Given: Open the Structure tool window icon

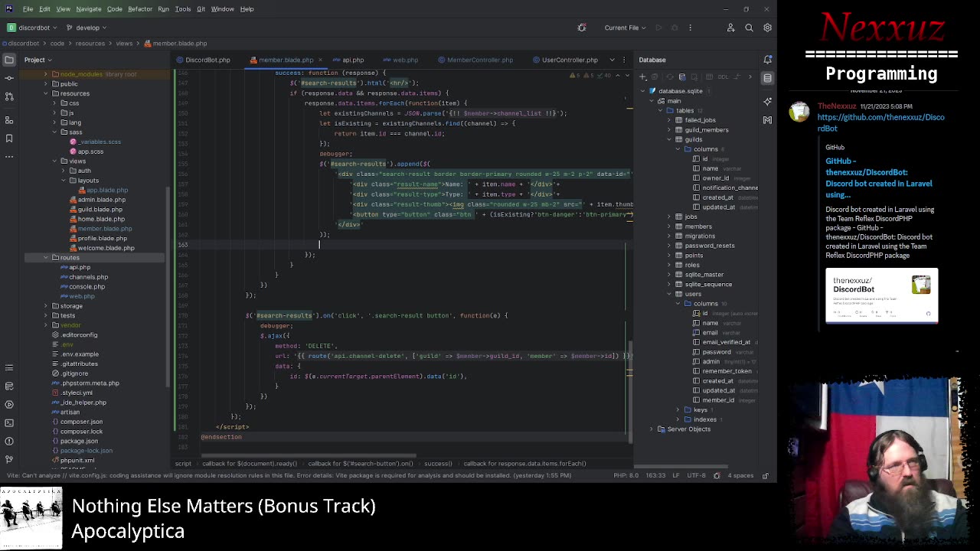Looking at the screenshot, I should click(9, 120).
